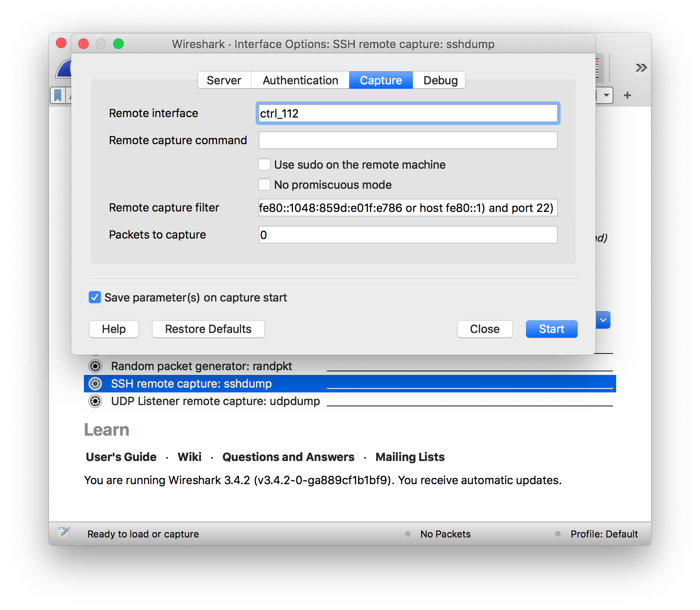The width and height of the screenshot is (700, 610).
Task: Click No Packets status text
Action: 445,534
